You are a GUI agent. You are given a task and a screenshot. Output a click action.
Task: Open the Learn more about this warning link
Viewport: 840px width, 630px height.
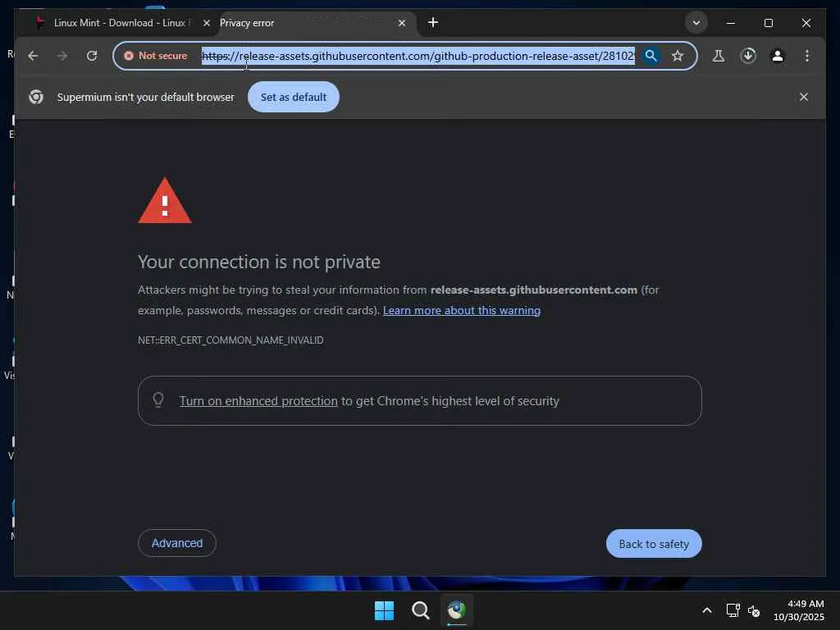pyautogui.click(x=461, y=310)
